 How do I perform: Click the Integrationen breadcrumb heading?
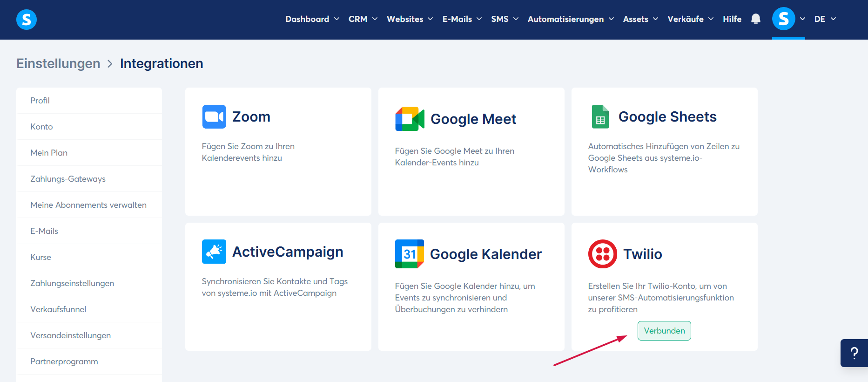pyautogui.click(x=161, y=63)
